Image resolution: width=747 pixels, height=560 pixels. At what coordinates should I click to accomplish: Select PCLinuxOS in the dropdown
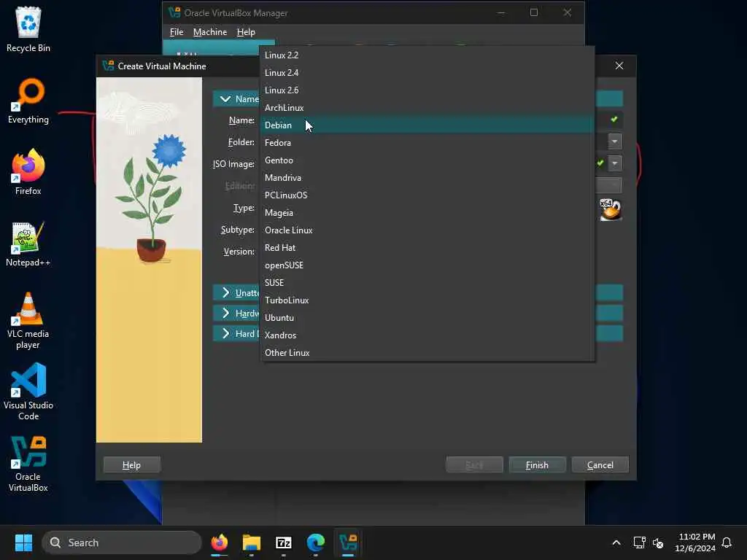click(426, 195)
